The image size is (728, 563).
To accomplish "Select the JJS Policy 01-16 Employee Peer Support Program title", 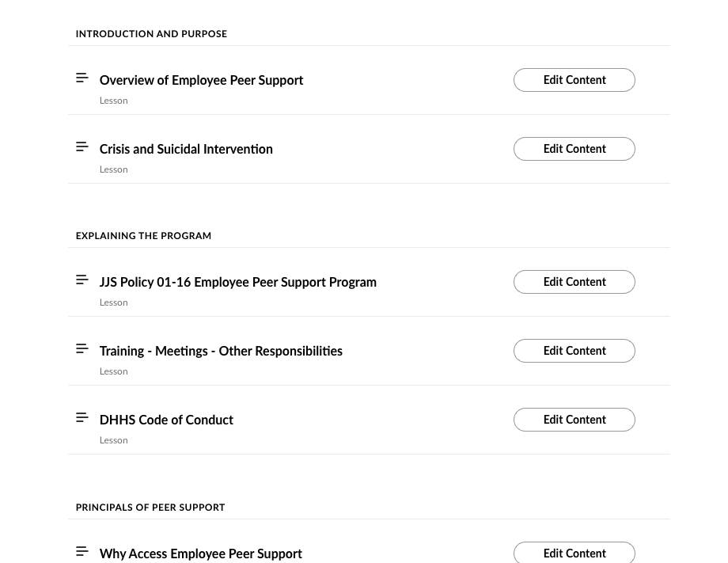I will pyautogui.click(x=237, y=282).
